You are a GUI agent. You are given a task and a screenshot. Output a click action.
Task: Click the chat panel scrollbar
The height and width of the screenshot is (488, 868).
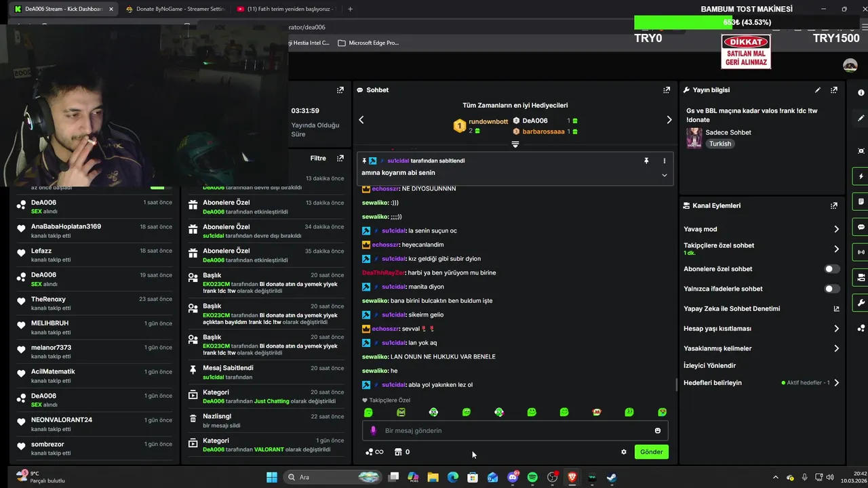(x=676, y=384)
